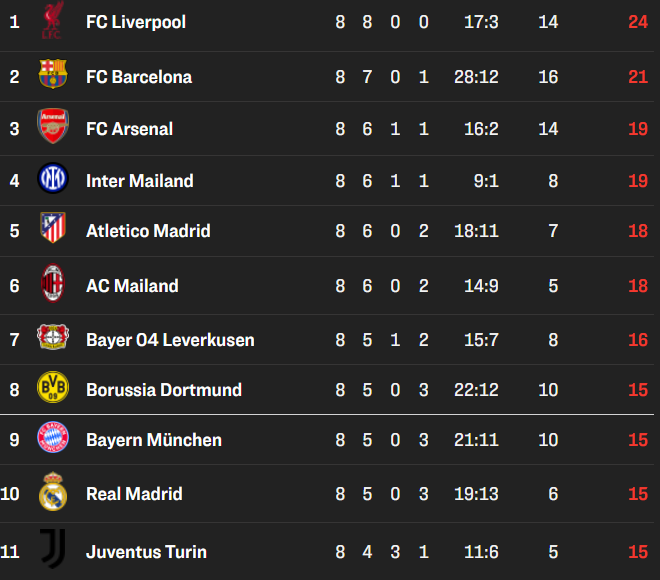Click the Real Madrid crest
660x580 pixels.
(x=53, y=492)
